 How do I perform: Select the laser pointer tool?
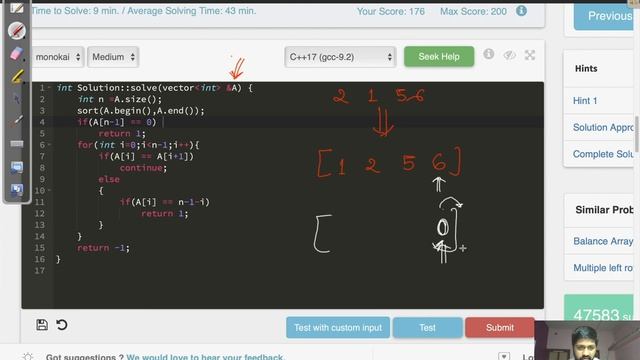pyautogui.click(x=17, y=120)
